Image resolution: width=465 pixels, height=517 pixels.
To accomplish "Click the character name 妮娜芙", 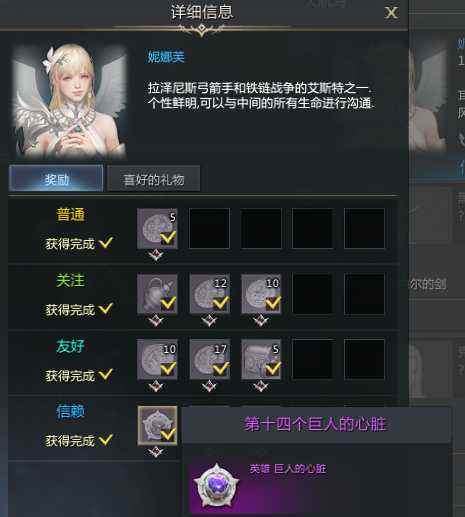I will click(166, 57).
